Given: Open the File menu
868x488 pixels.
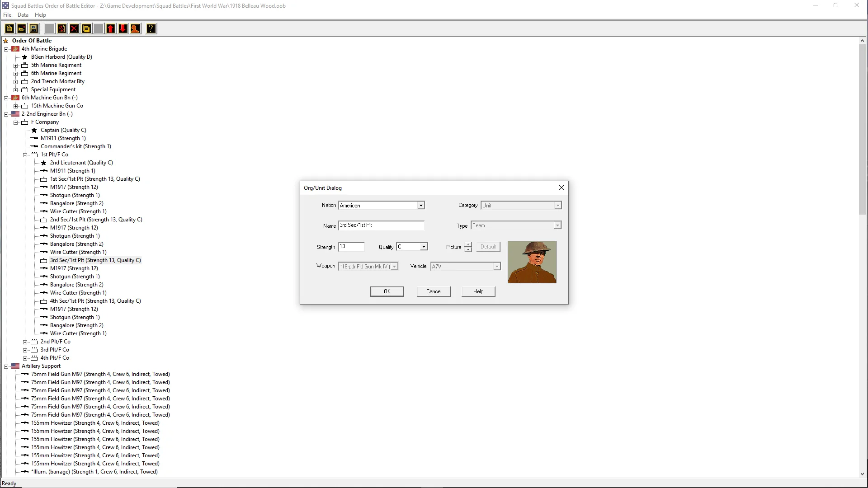Looking at the screenshot, I should click(x=7, y=15).
